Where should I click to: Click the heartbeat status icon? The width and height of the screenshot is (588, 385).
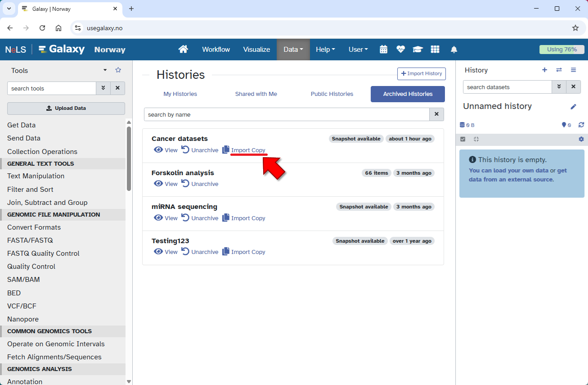click(400, 50)
